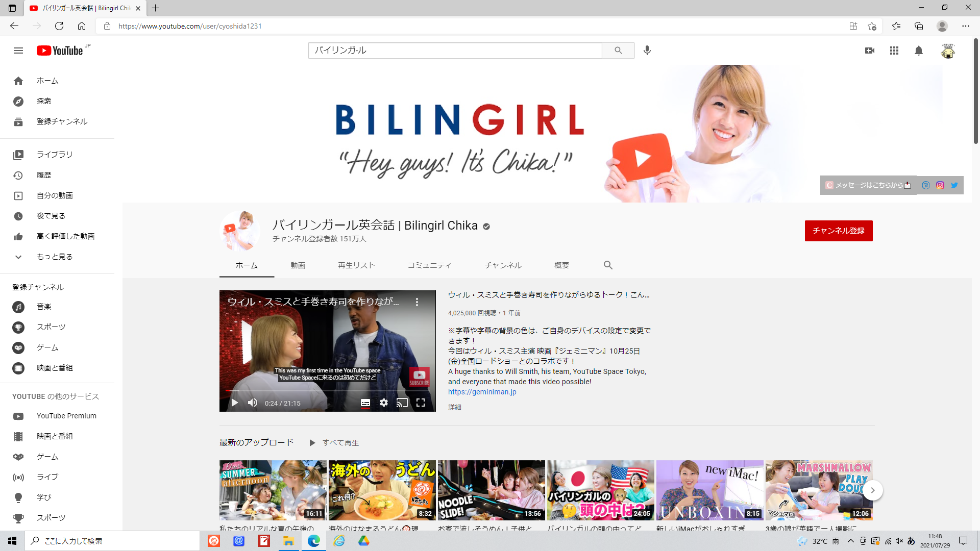Expand もっと見る in sidebar
Screen dimensions: 980x551
click(57, 257)
